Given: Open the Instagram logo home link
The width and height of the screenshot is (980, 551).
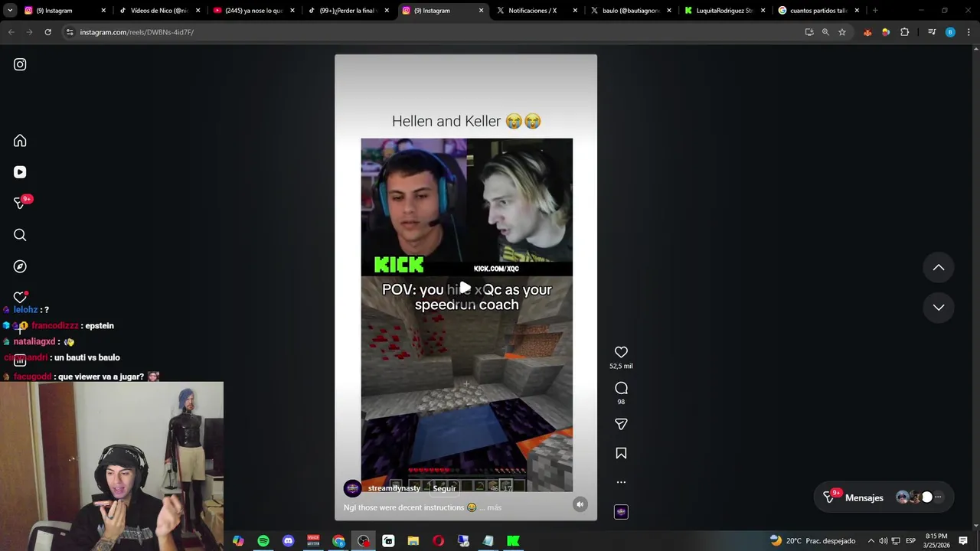Looking at the screenshot, I should (20, 64).
